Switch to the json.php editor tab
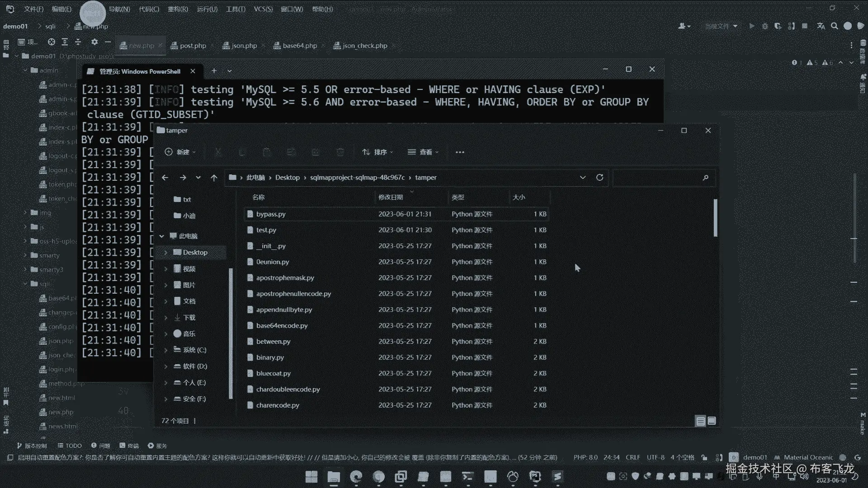 pyautogui.click(x=244, y=46)
